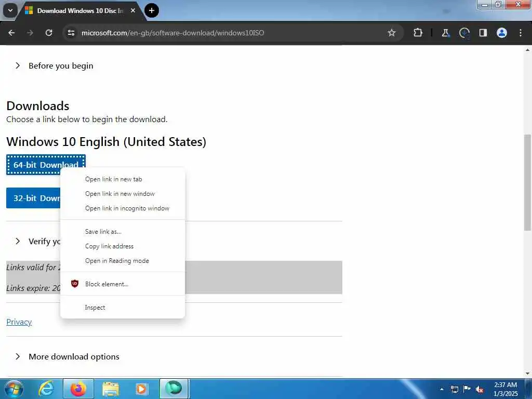Open the tab search dropdown
The height and width of the screenshot is (399, 532).
[10, 10]
